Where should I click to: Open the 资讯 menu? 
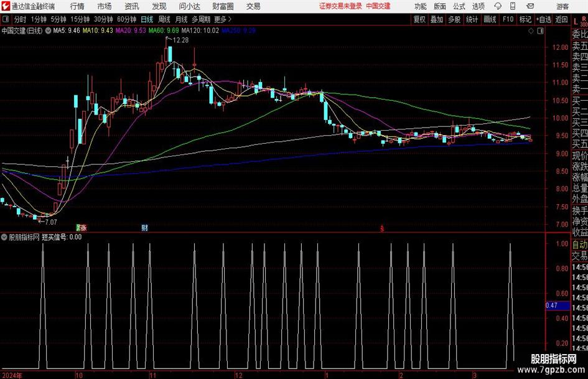132,6
